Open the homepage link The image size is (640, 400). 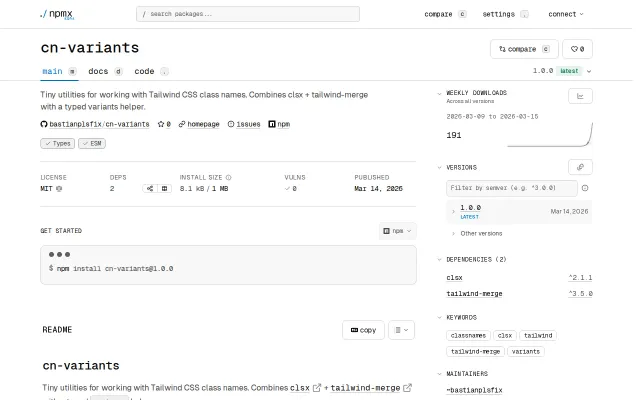pyautogui.click(x=199, y=124)
